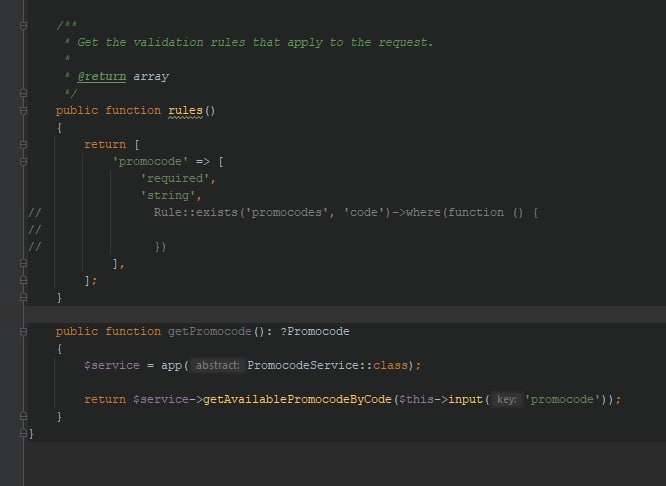This screenshot has height=486, width=666.
Task: Click the word 'array' in doc comment
Action: click(x=151, y=77)
